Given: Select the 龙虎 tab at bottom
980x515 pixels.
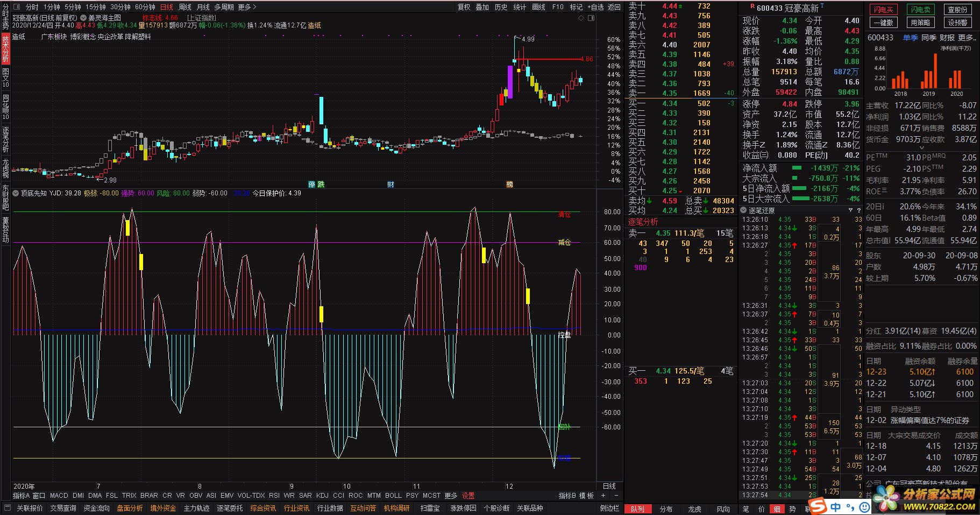Looking at the screenshot, I should point(695,509).
